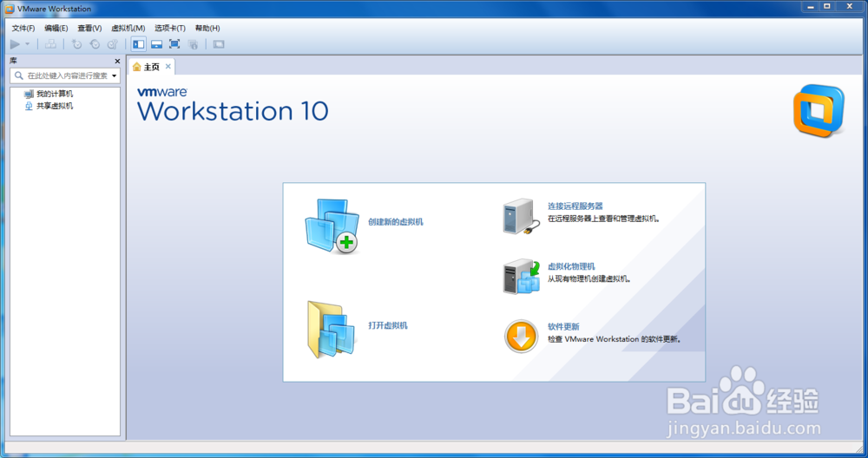Close the VMware Workstation window
Screen dimensions: 868x458
pyautogui.click(x=850, y=7)
